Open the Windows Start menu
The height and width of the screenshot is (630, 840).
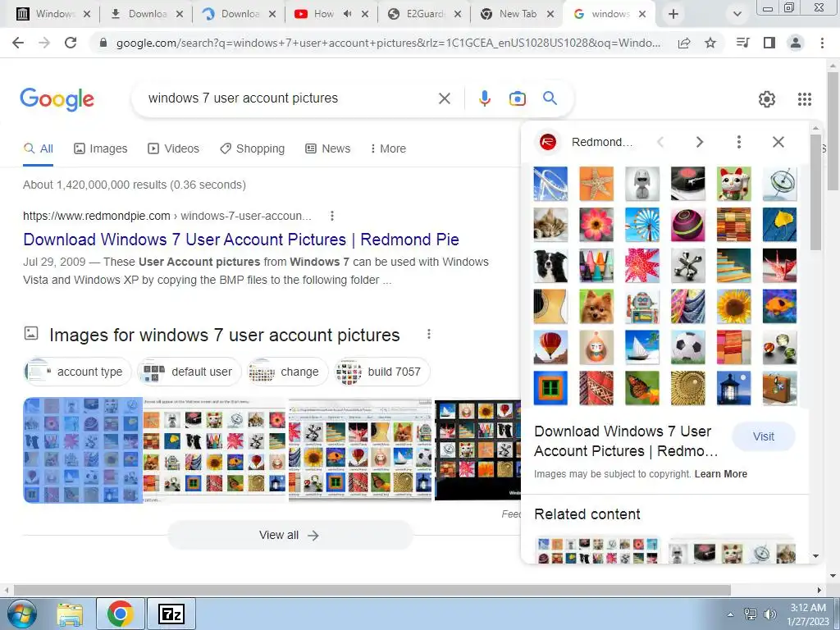click(22, 614)
